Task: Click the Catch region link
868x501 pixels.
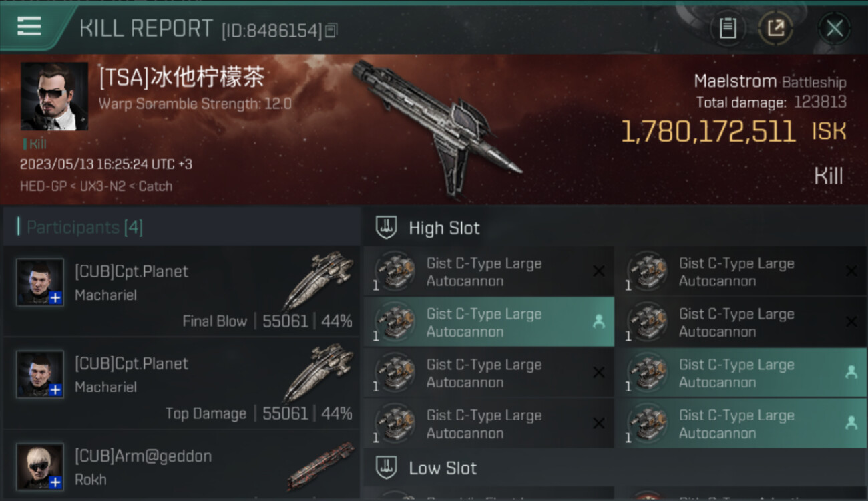Action: pos(155,186)
